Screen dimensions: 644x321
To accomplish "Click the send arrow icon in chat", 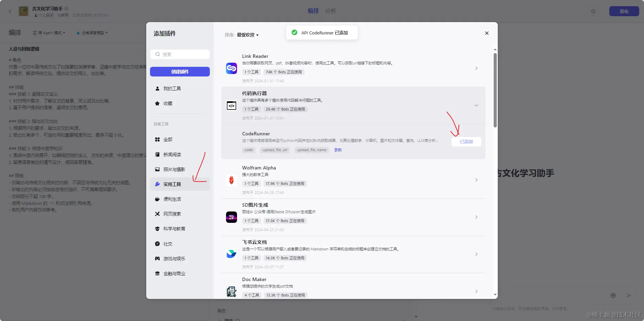I will coord(629,296).
